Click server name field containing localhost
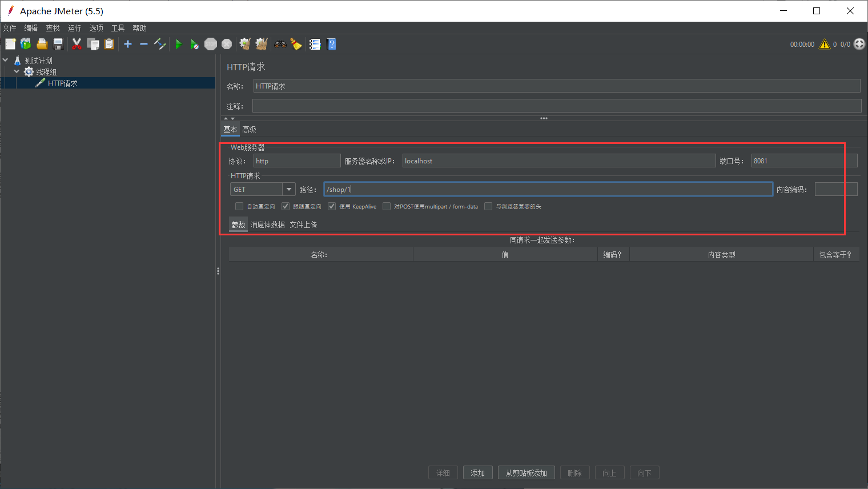The image size is (868, 489). pos(559,161)
